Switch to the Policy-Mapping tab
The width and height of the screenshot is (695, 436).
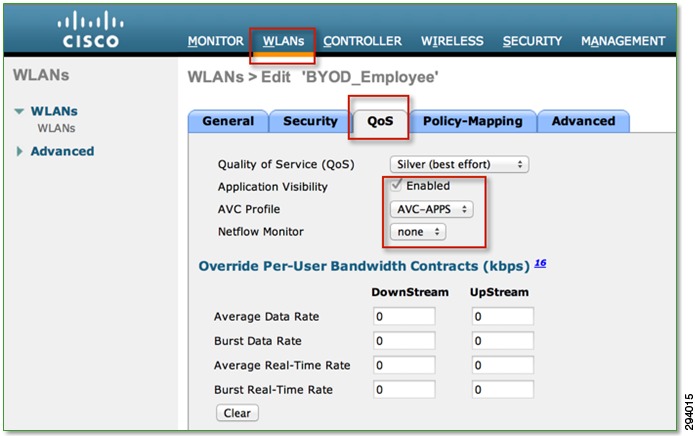(472, 121)
